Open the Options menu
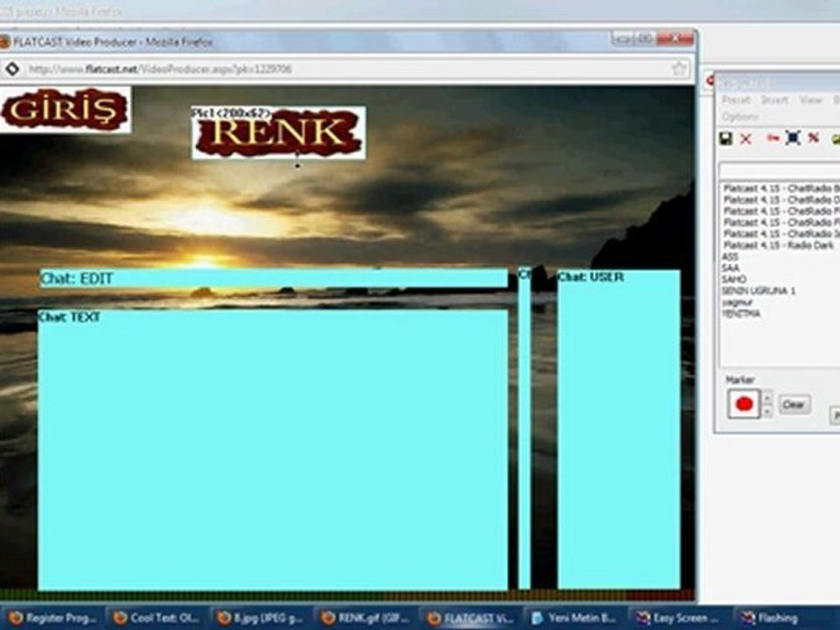840x630 pixels. [740, 116]
